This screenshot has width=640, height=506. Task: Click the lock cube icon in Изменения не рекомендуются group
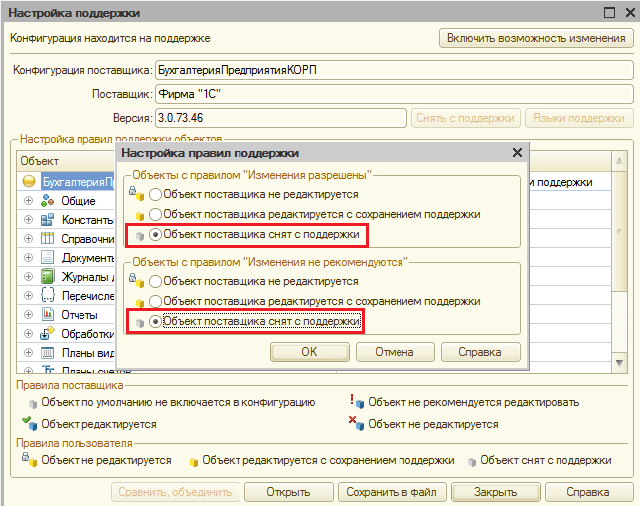(137, 281)
